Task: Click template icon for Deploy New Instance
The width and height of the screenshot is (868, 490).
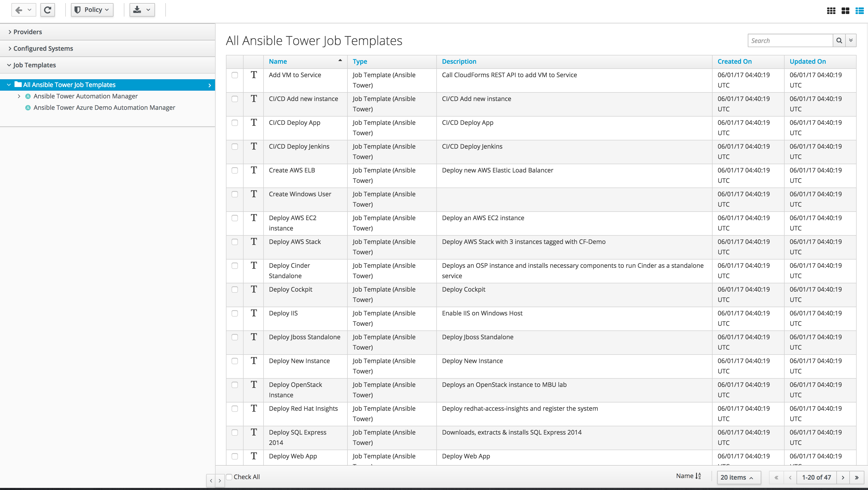Action: click(x=254, y=361)
